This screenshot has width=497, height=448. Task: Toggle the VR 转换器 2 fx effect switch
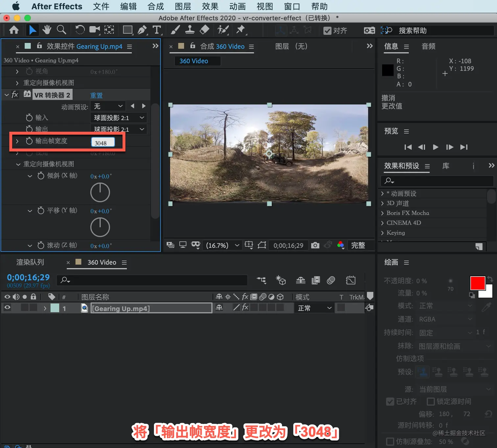[x=15, y=95]
